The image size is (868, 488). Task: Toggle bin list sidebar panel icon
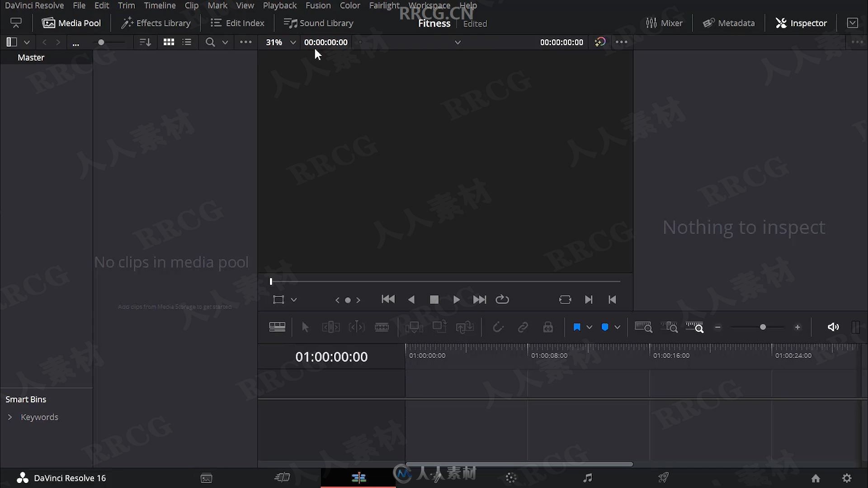pos(12,42)
